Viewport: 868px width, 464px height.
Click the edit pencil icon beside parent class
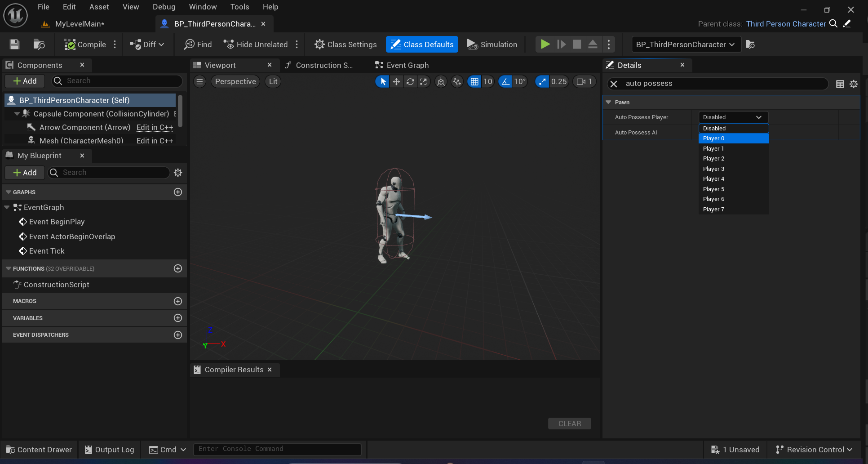pyautogui.click(x=847, y=23)
